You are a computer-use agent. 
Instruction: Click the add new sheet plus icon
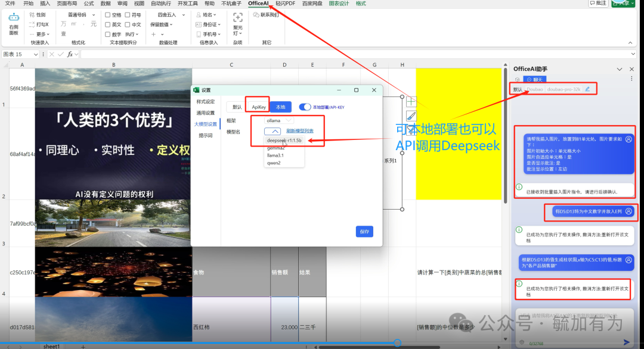point(83,347)
